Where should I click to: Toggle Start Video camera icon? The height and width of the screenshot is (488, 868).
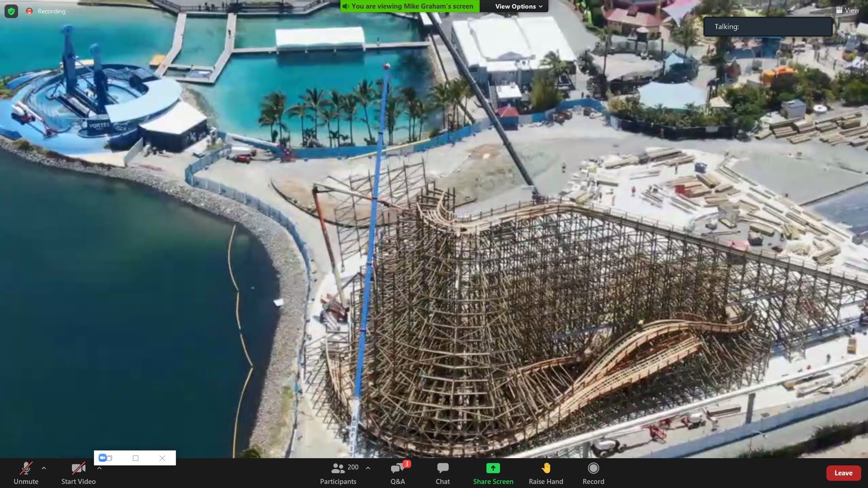coord(78,469)
